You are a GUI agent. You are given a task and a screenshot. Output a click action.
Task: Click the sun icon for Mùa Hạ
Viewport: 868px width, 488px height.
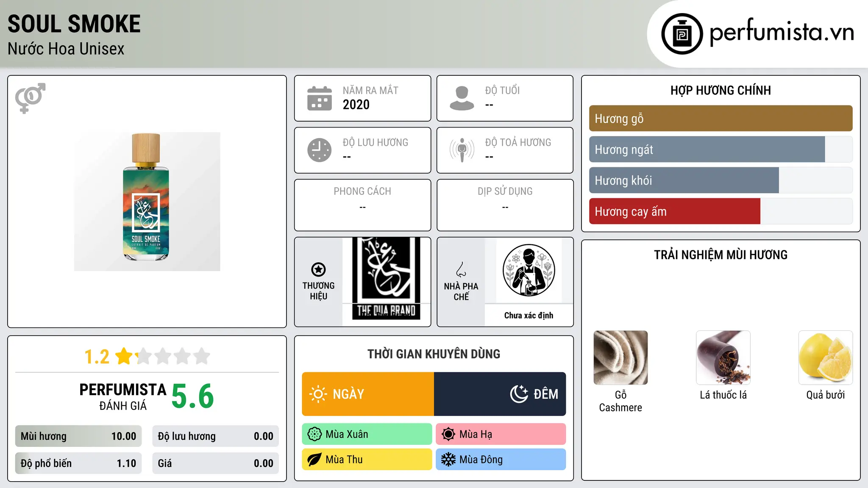[x=448, y=434]
